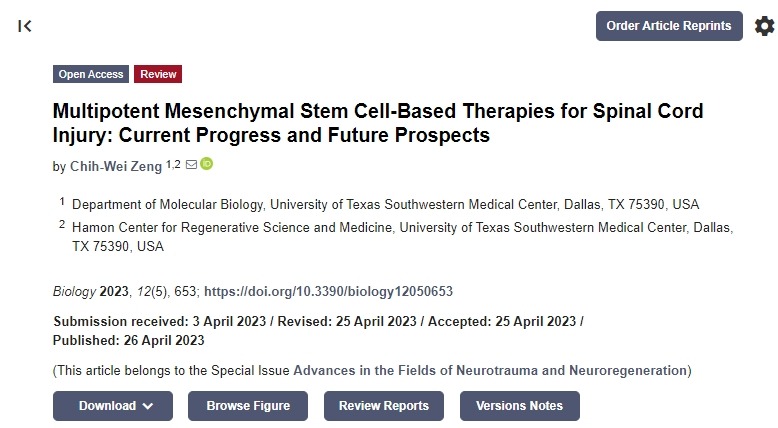
Task: Click the Hamon Center affiliation text
Action: coord(403,228)
